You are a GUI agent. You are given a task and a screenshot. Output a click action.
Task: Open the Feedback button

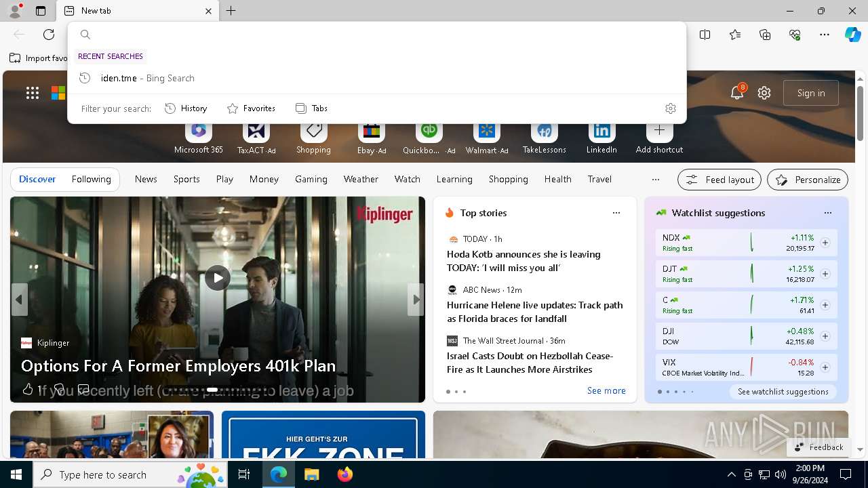[x=818, y=447]
